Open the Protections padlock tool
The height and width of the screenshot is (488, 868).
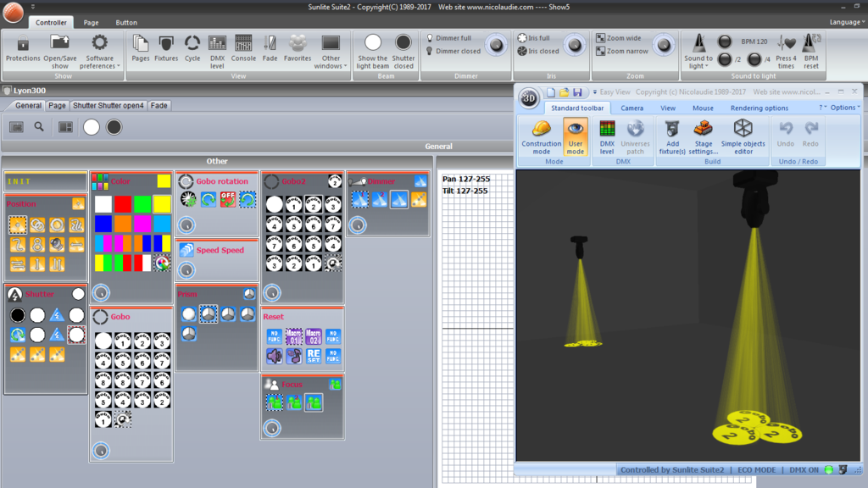pyautogui.click(x=23, y=48)
